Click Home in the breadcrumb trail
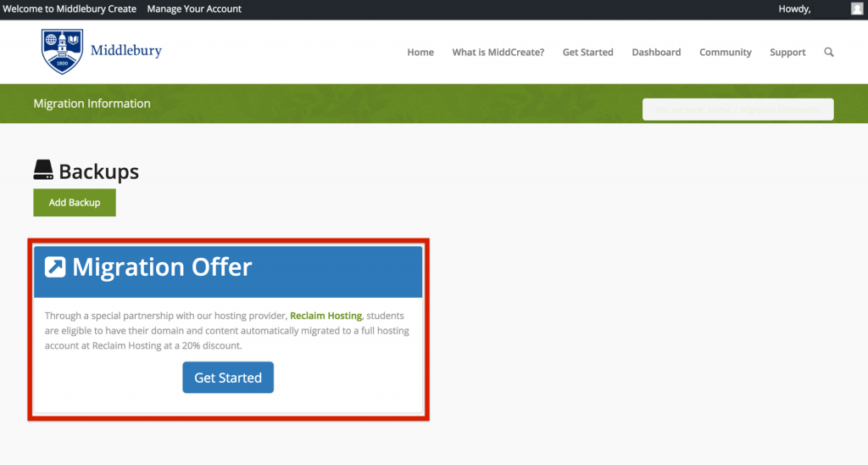Screen dimensions: 868x465 click(720, 109)
